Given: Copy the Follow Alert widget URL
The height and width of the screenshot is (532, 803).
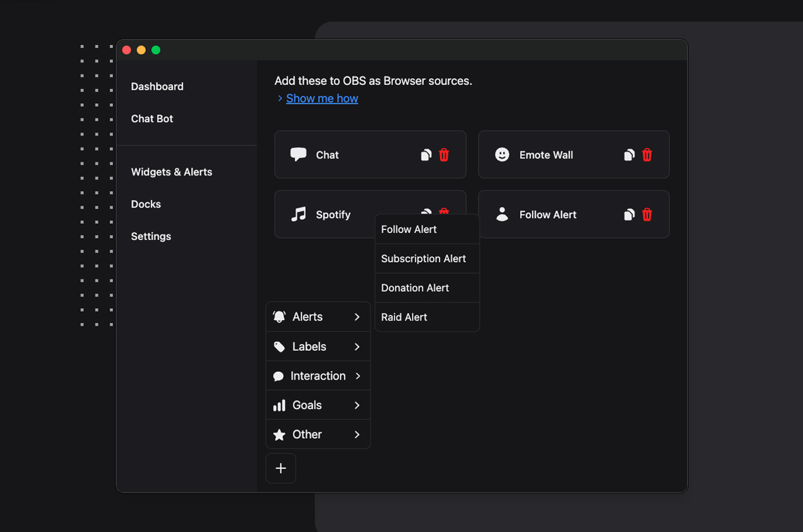Looking at the screenshot, I should tap(629, 215).
